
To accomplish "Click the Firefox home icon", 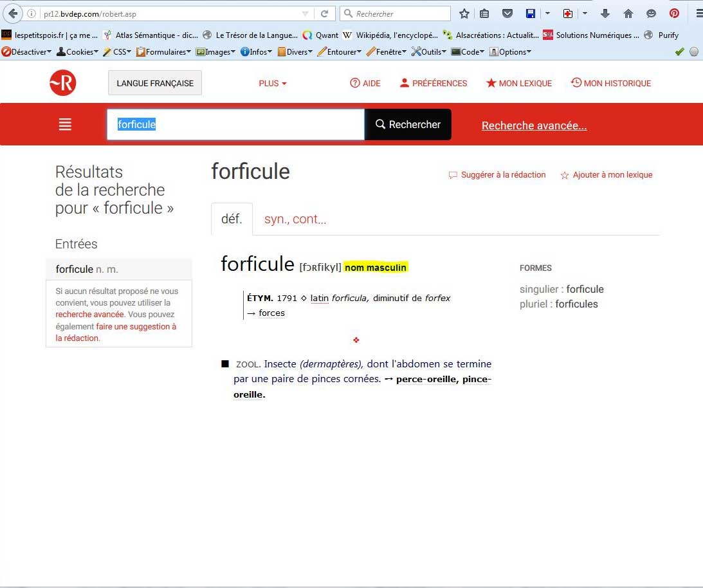I will (628, 14).
